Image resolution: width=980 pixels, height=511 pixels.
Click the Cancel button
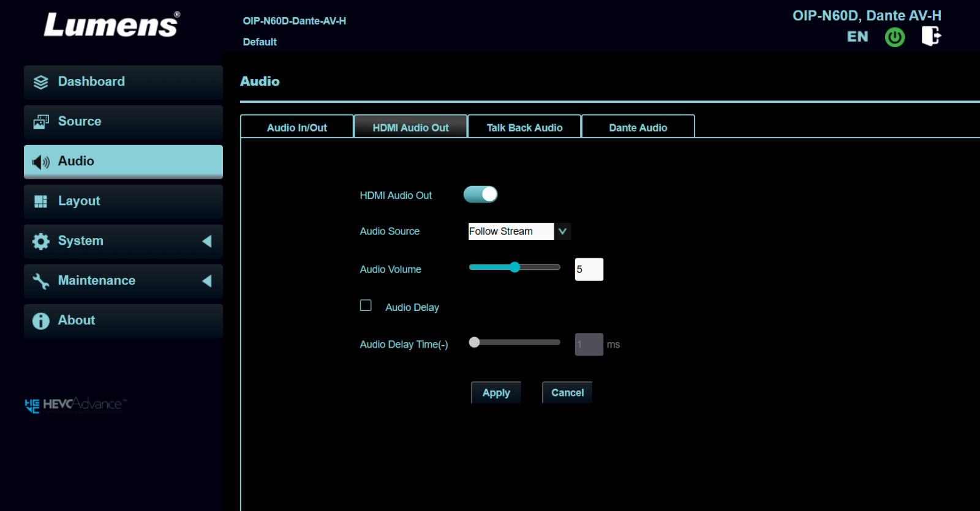pos(567,393)
